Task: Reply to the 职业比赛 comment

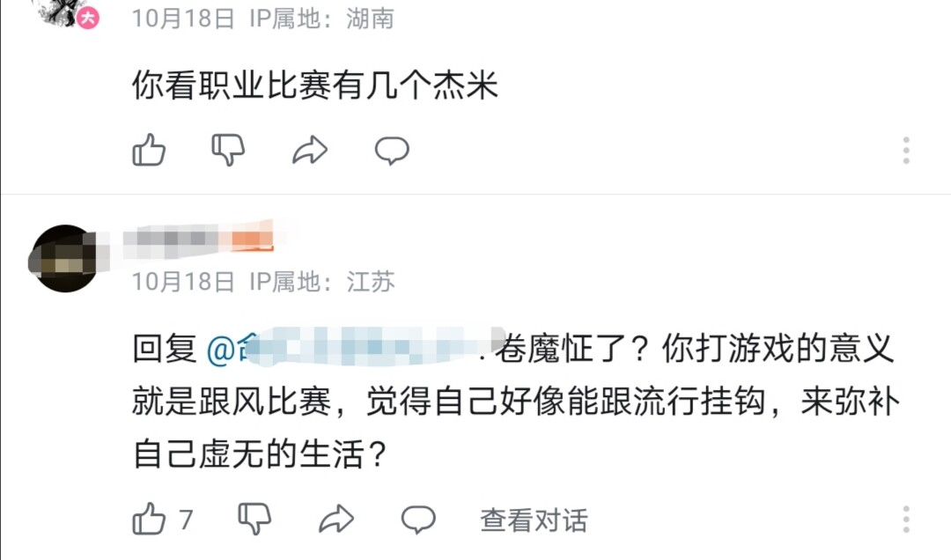Action: (x=391, y=151)
